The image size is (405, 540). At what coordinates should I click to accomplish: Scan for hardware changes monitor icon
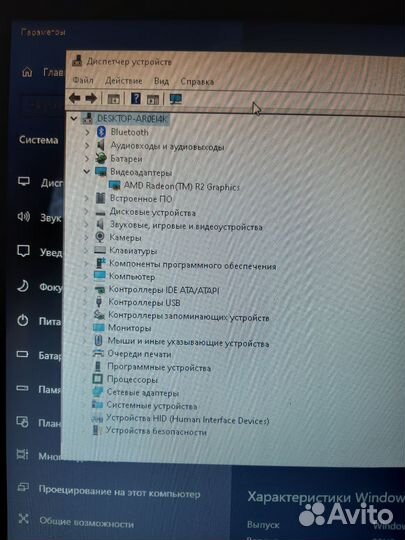(176, 99)
